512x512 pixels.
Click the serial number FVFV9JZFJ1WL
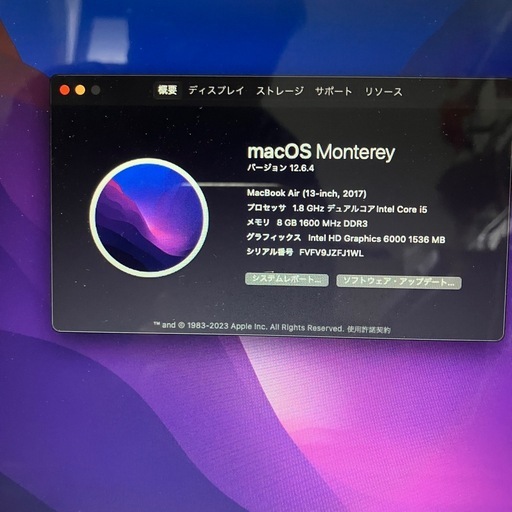pos(331,253)
